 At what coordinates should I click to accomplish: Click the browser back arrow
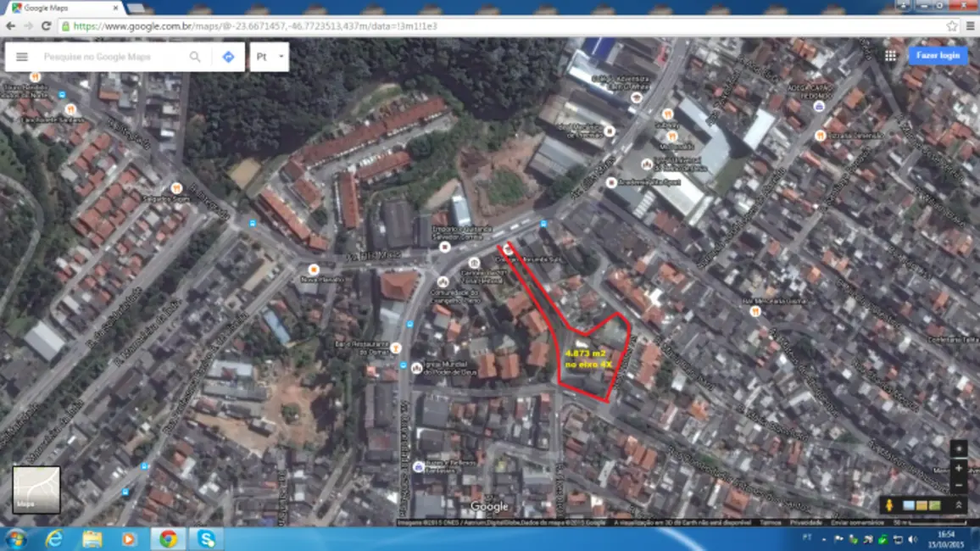pos(9,26)
